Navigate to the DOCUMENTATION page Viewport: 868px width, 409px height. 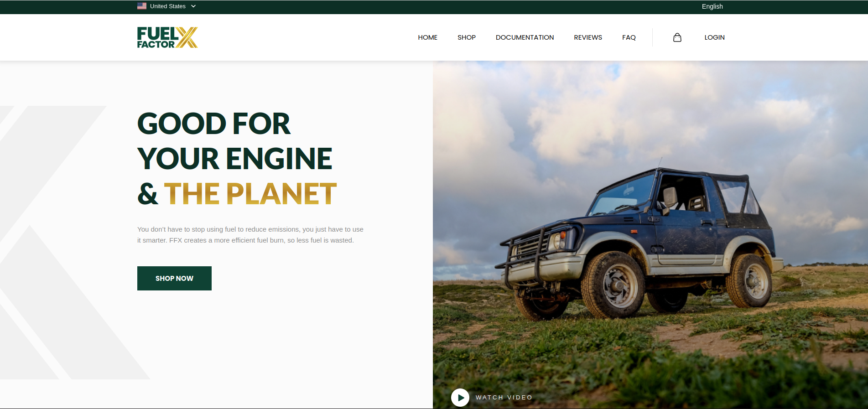(525, 37)
